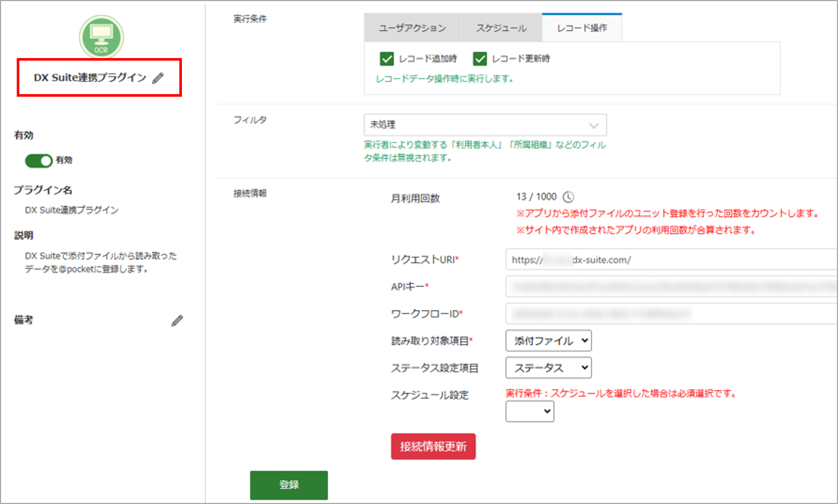Click the 月利用回数 label
Image resolution: width=838 pixels, height=504 pixels.
pos(416,199)
